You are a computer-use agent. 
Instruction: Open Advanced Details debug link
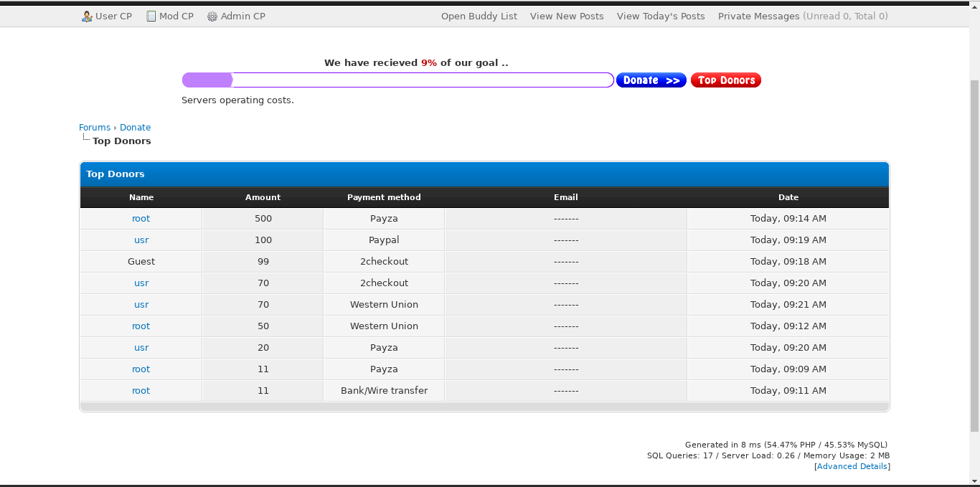[x=852, y=466]
